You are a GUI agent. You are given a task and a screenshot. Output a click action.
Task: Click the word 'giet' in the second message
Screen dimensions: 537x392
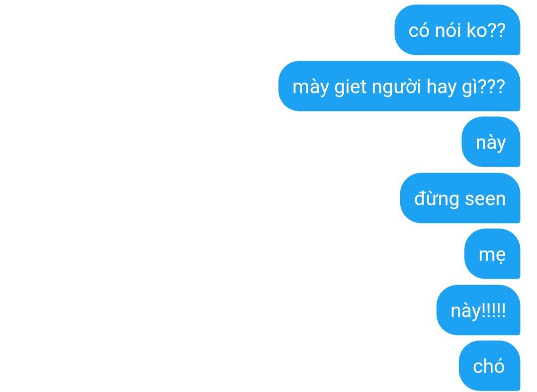pos(351,88)
